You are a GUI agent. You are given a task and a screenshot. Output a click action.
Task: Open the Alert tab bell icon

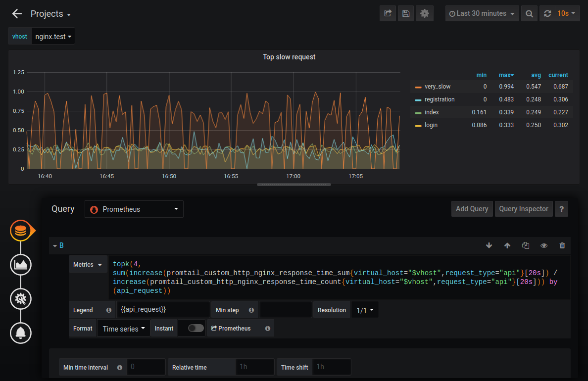[x=21, y=333]
